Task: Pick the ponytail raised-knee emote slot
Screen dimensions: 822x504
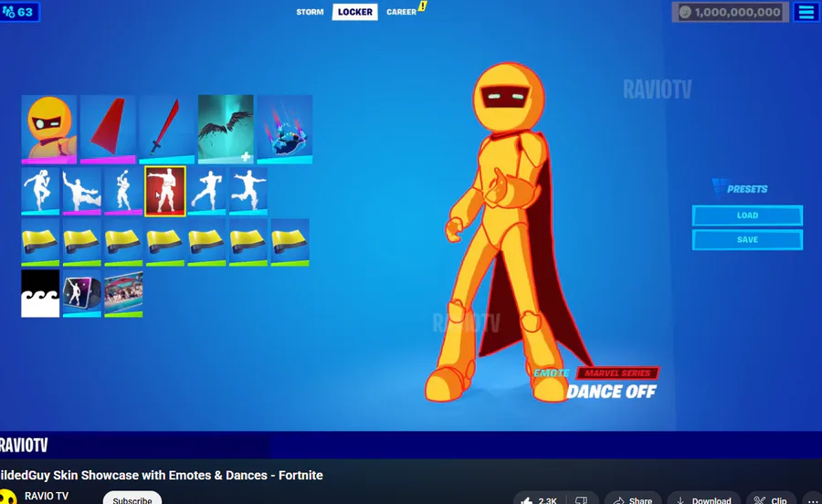Action: coord(40,191)
